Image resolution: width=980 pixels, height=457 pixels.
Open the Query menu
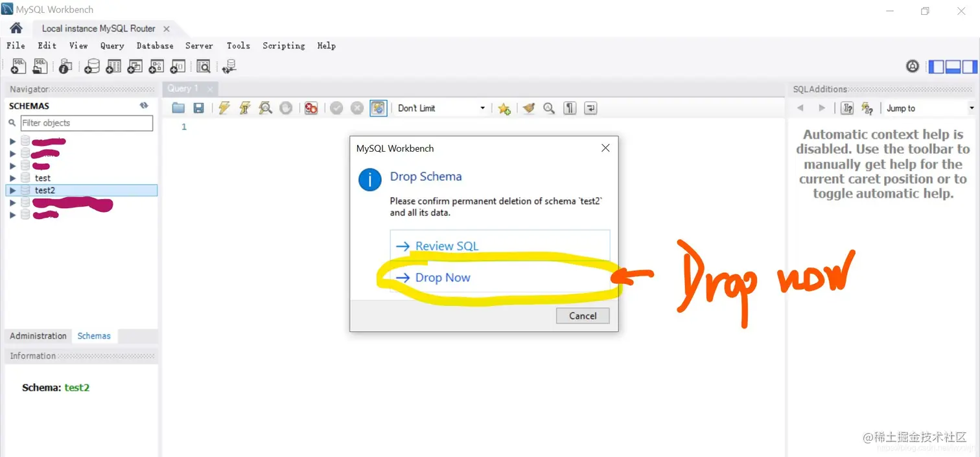(112, 45)
